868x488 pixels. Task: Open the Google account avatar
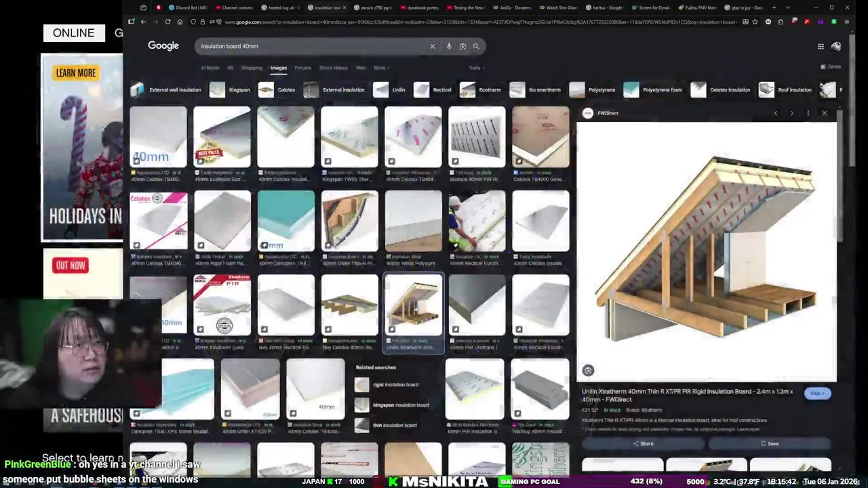pyautogui.click(x=835, y=46)
